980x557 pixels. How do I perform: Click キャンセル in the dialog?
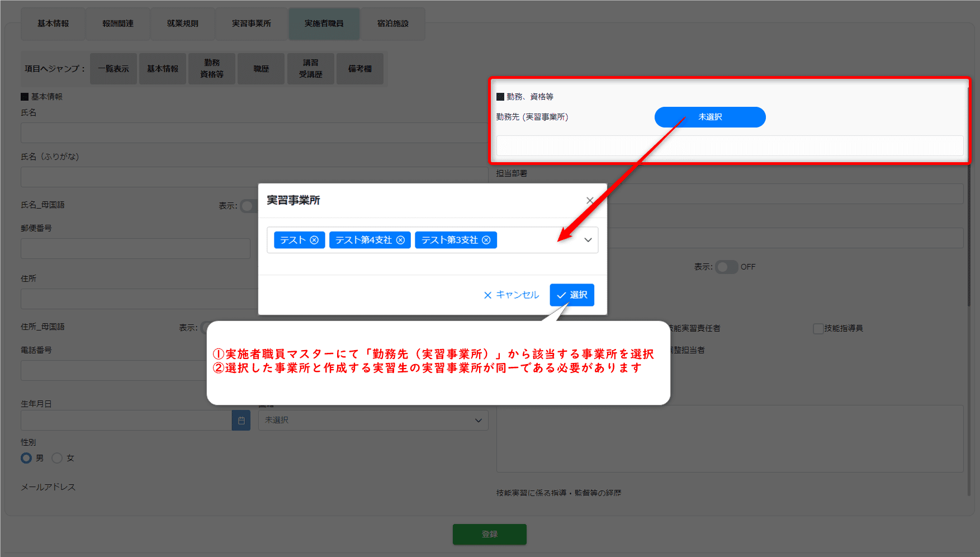511,295
